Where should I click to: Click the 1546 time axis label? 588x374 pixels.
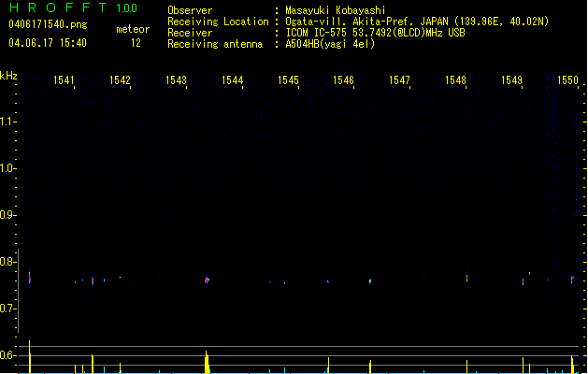[x=343, y=80]
